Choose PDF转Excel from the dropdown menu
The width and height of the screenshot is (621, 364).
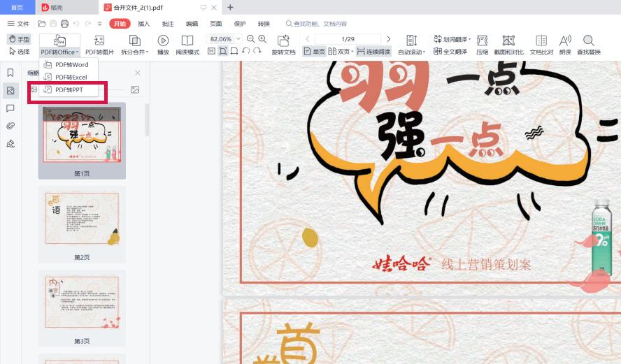coord(69,77)
